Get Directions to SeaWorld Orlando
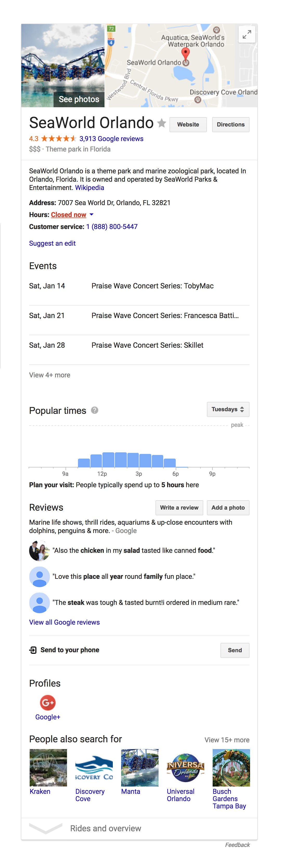Viewport: 281px width, 868px height. pyautogui.click(x=231, y=125)
